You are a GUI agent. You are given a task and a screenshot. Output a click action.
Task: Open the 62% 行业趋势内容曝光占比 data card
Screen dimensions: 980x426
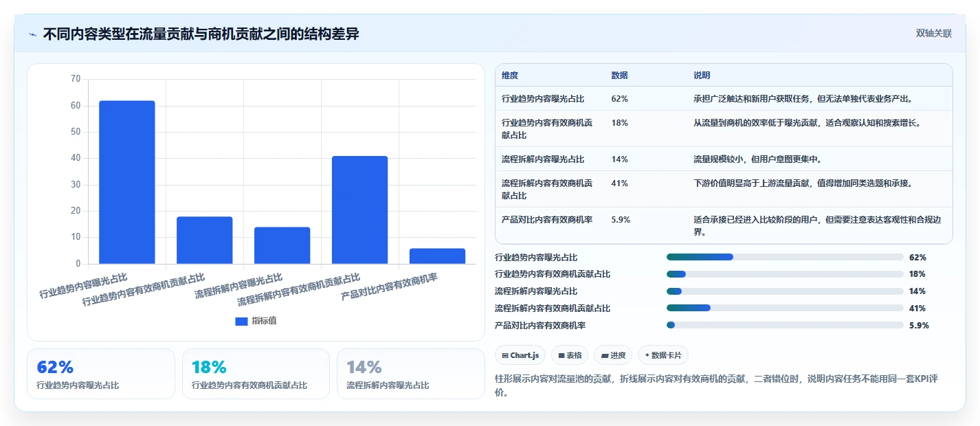pos(101,374)
